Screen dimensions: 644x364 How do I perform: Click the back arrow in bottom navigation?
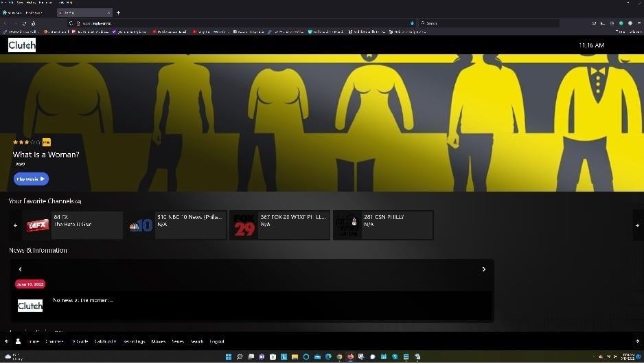[7, 341]
